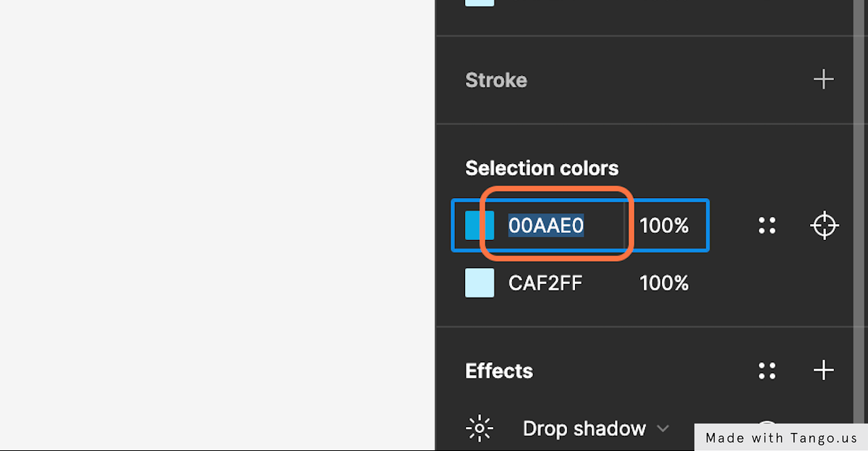Add a new effect with plus icon

[x=824, y=371]
